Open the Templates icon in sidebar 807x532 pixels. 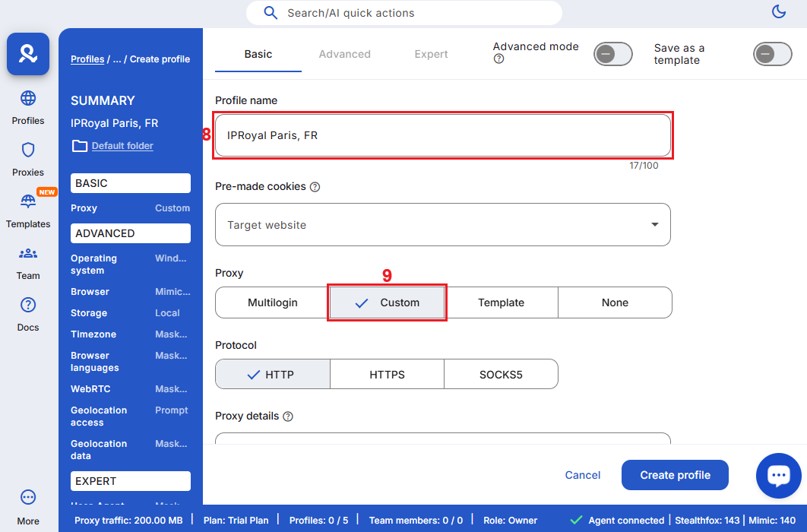tap(28, 202)
